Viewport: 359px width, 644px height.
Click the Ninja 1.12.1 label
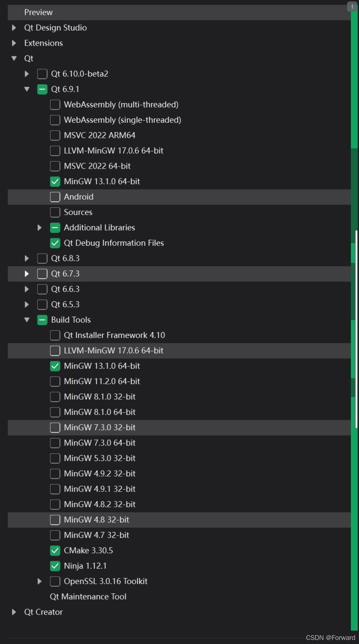[85, 566]
